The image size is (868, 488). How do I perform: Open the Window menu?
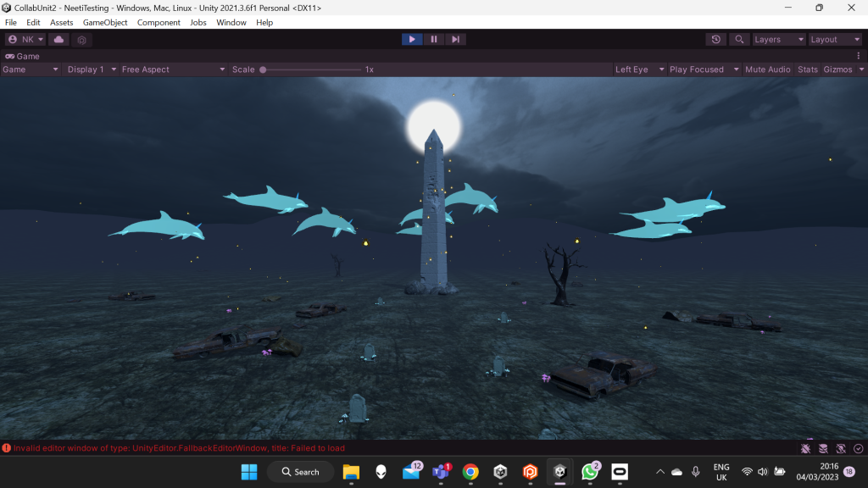point(231,22)
